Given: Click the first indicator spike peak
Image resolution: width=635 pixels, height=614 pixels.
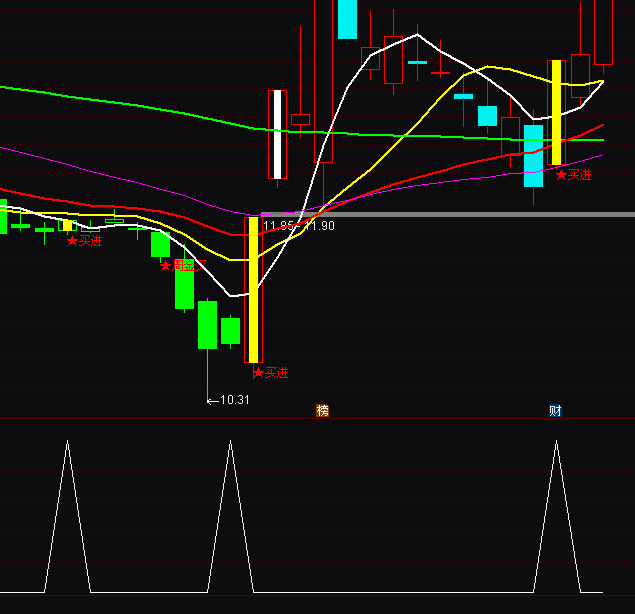Looking at the screenshot, I should pyautogui.click(x=67, y=441).
